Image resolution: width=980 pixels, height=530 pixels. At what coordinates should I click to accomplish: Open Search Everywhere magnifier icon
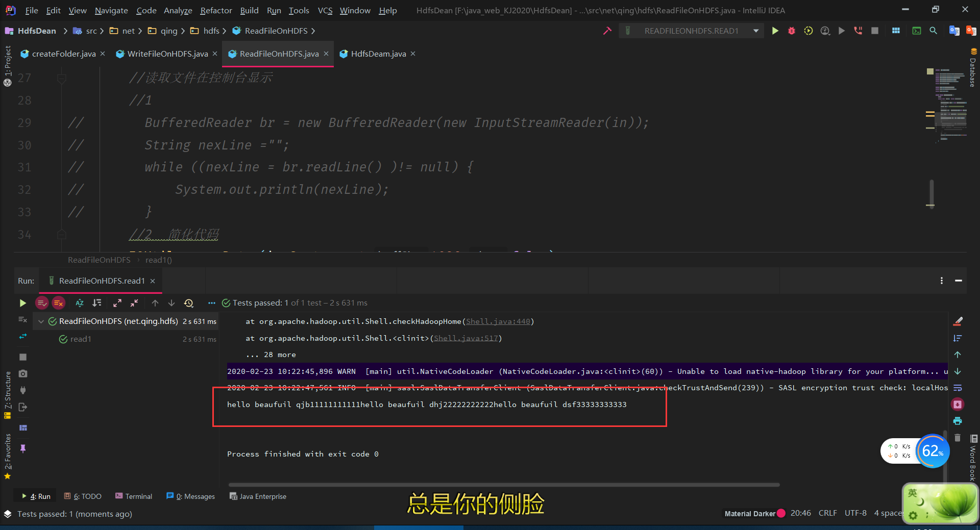(933, 31)
